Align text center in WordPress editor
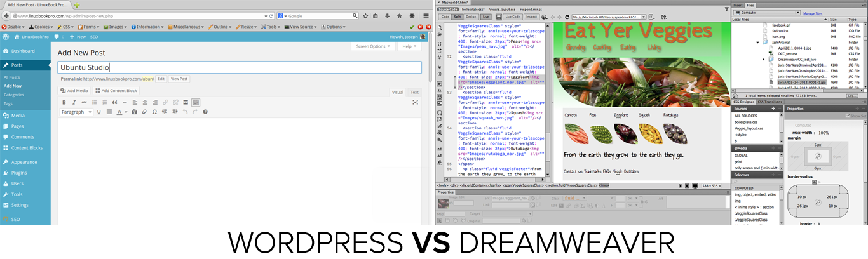This screenshot has width=868, height=259. (145, 102)
